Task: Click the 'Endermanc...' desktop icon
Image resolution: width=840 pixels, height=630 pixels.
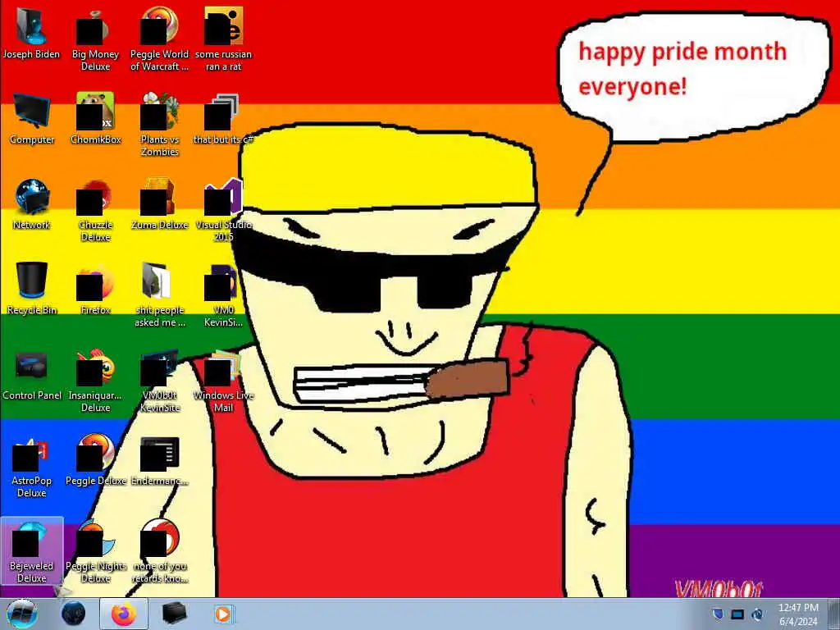Action: click(x=159, y=461)
